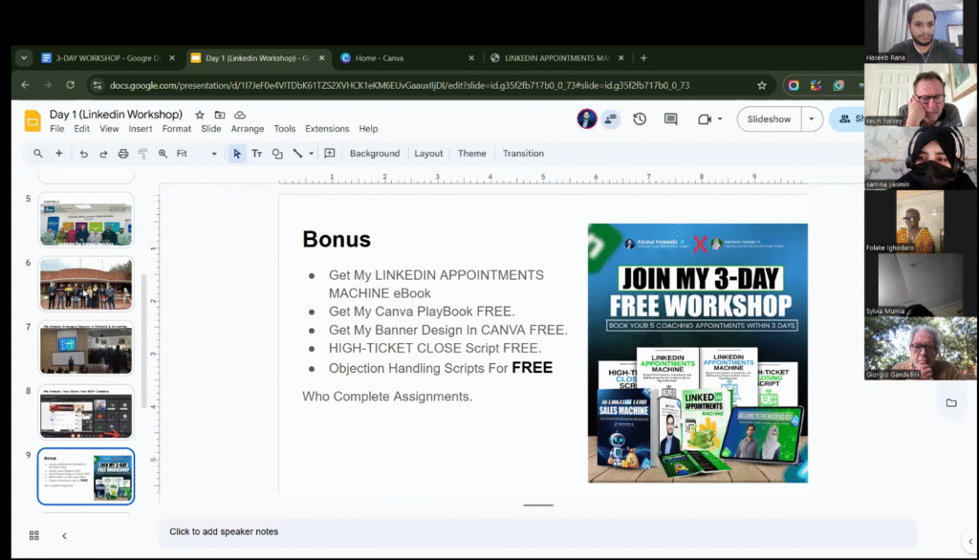Star the Day 1 presentation title
This screenshot has width=979, height=560.
[200, 115]
